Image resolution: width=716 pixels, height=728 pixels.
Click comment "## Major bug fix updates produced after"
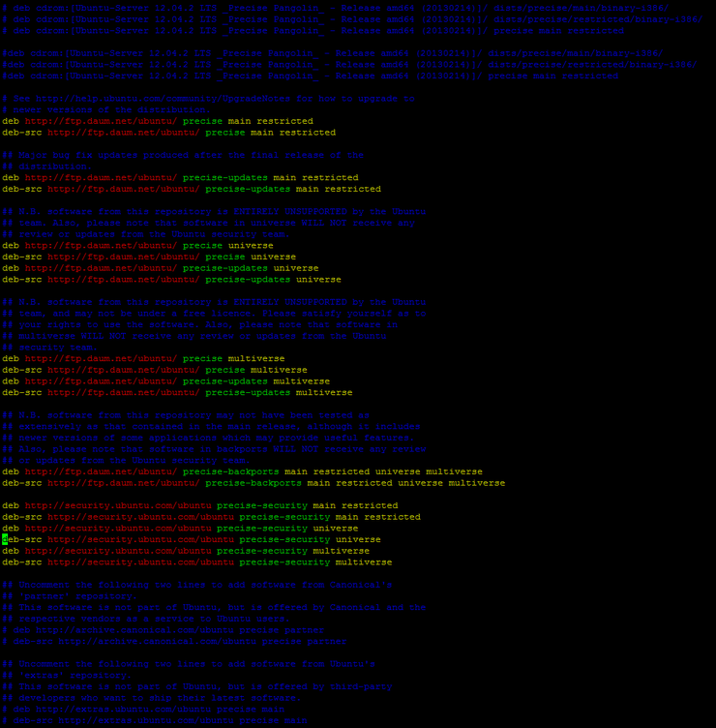coord(183,155)
